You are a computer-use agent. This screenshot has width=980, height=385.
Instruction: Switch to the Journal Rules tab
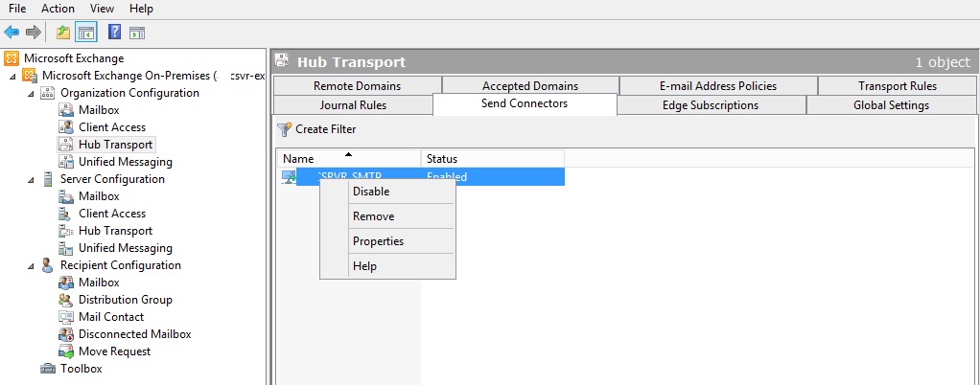click(353, 105)
